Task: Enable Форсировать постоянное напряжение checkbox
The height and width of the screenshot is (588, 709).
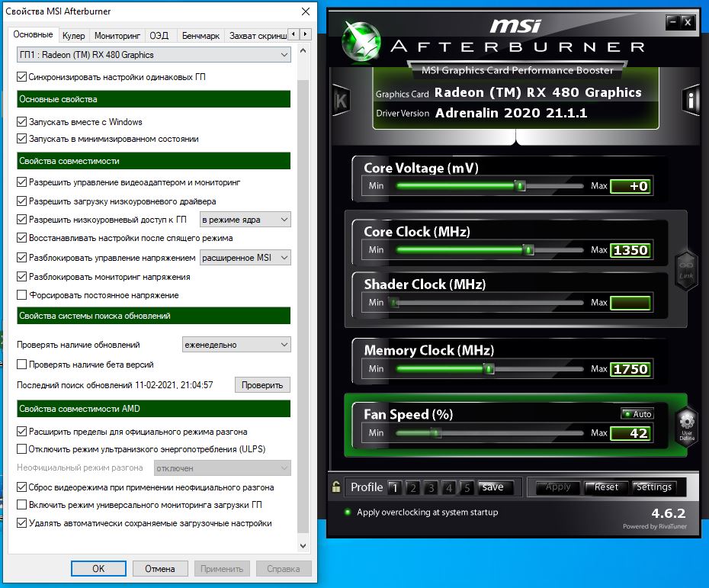Action: (21, 295)
